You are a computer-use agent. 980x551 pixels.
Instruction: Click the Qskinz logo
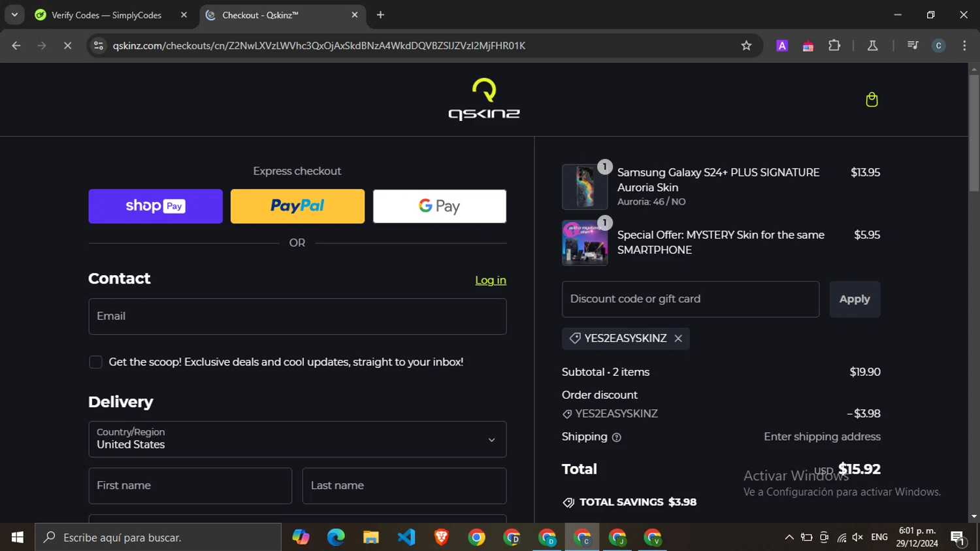click(484, 99)
